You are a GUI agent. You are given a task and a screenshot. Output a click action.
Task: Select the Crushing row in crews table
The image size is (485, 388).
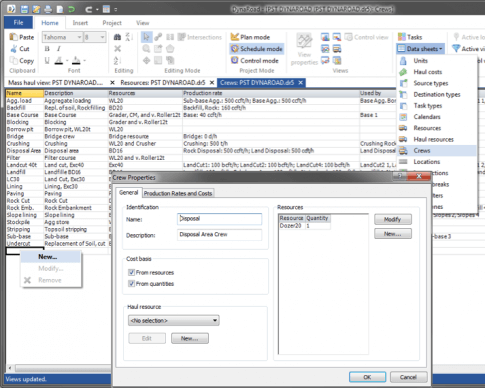[x=200, y=143]
